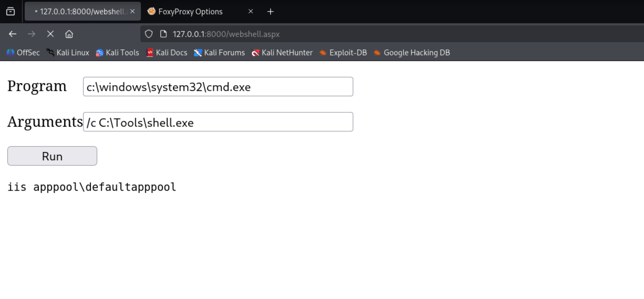
Task: Visit the Google Hacking DB bookmark
Action: (x=412, y=53)
